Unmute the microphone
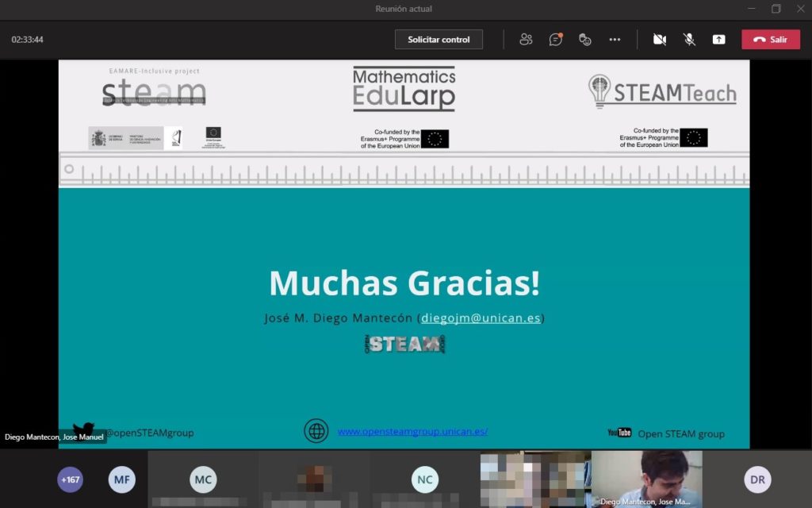Viewport: 812px width, 508px height. pos(689,40)
